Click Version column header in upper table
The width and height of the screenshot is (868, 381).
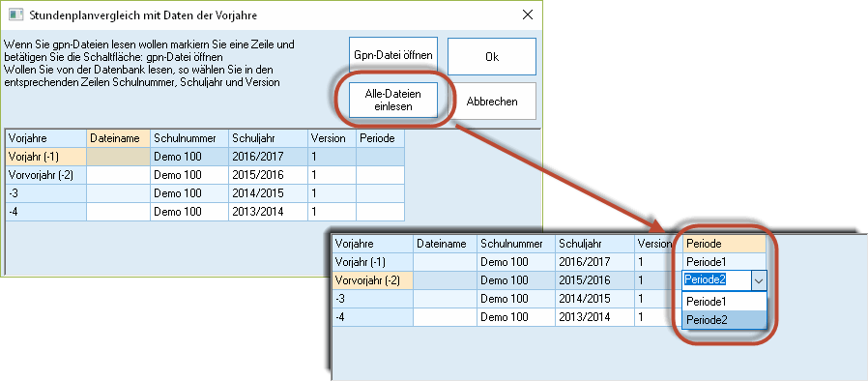click(x=332, y=138)
